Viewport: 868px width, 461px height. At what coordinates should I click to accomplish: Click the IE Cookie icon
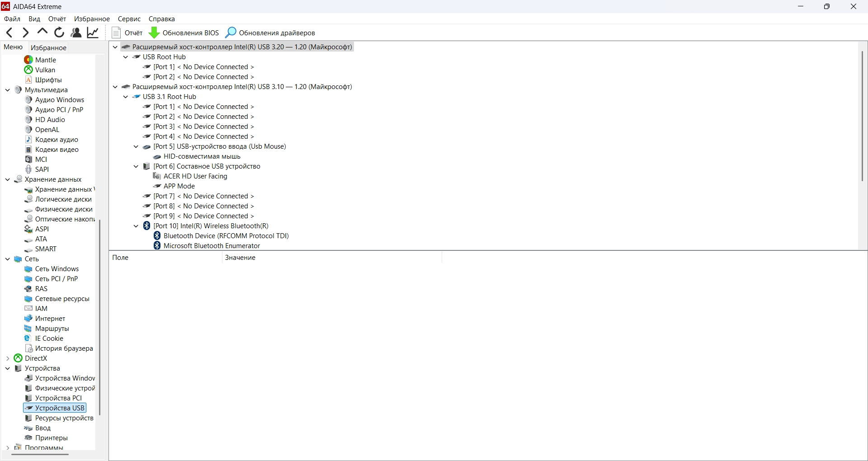click(x=28, y=339)
